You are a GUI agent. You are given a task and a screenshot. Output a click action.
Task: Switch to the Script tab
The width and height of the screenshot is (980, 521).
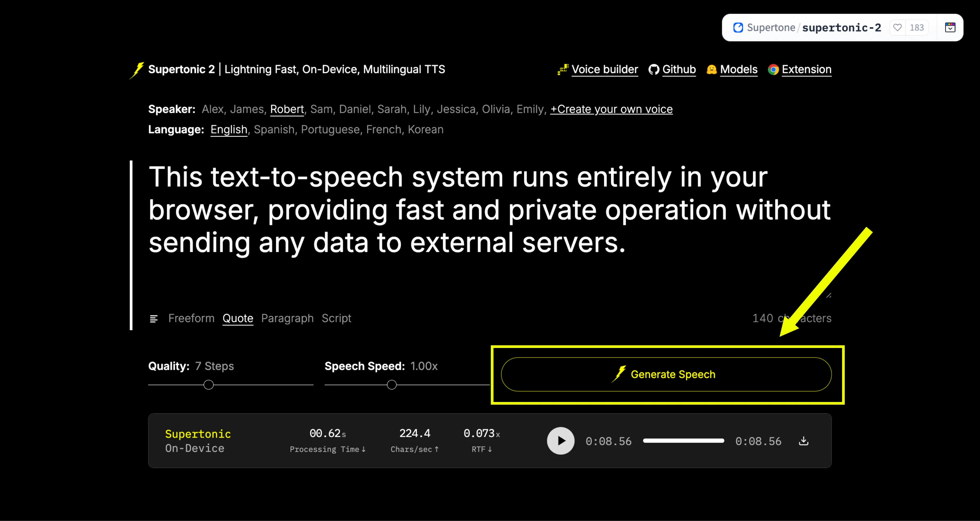[336, 319]
